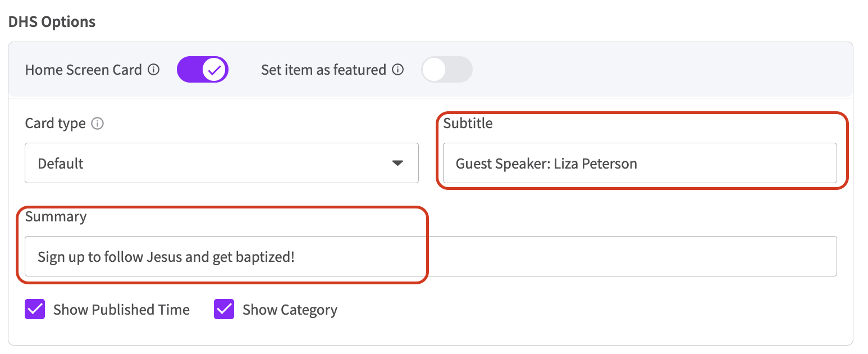Click the DHS Options section heading
This screenshot has width=868, height=354.
tap(52, 22)
